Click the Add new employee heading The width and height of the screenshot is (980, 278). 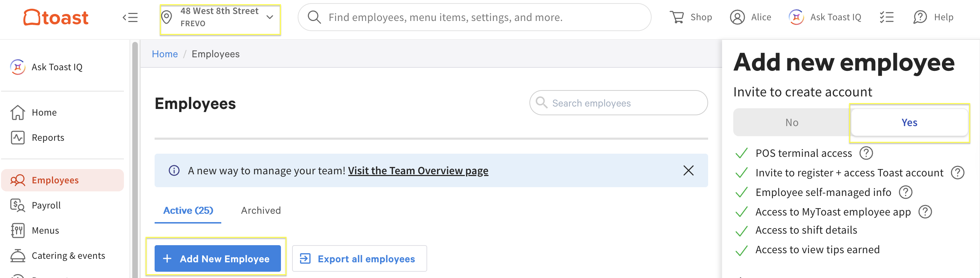pyautogui.click(x=844, y=62)
